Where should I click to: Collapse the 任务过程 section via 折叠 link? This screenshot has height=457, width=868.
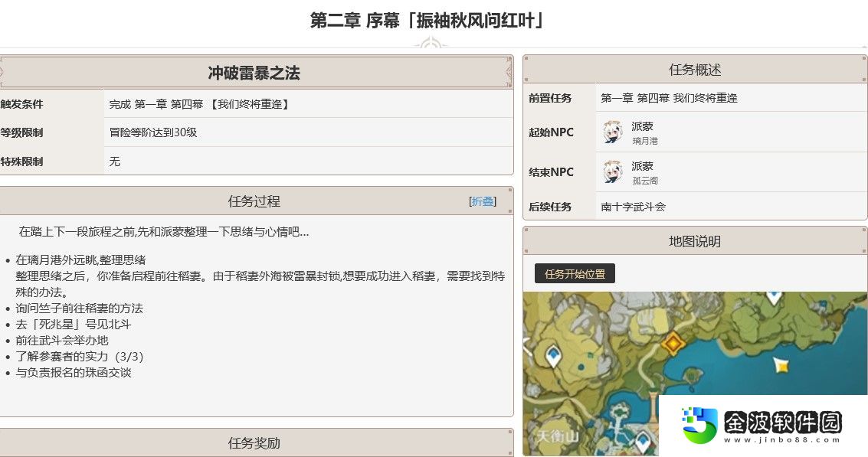[483, 201]
